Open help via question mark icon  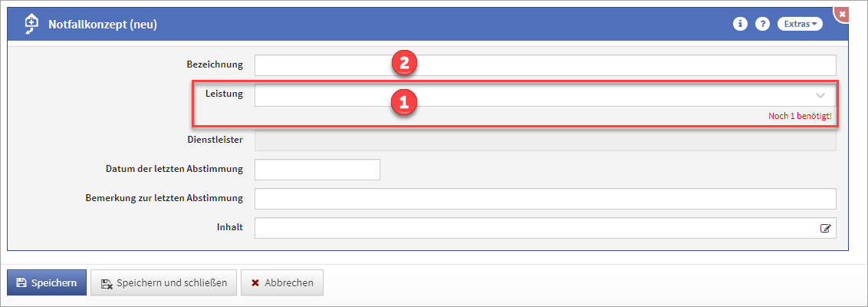pos(762,24)
